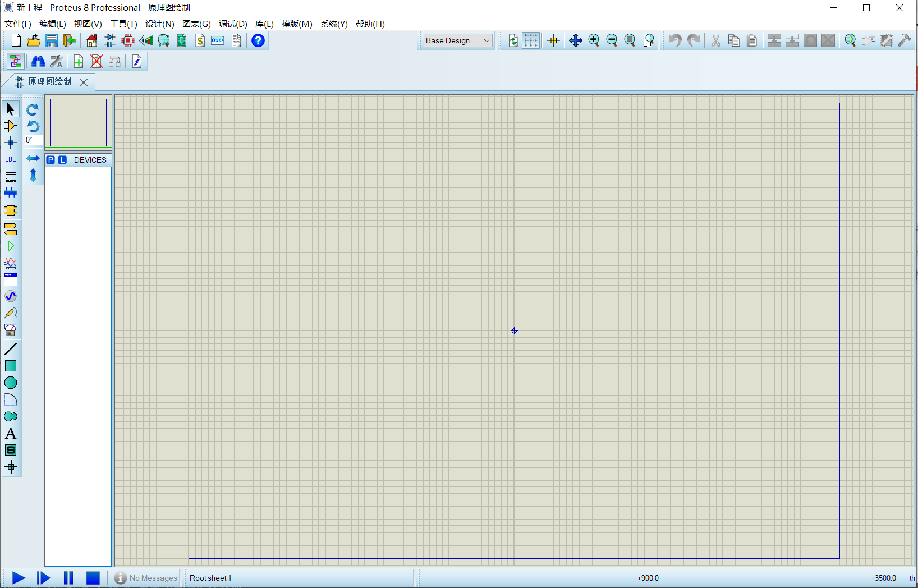Open an existing project folder icon
This screenshot has height=588, width=918.
(x=34, y=40)
